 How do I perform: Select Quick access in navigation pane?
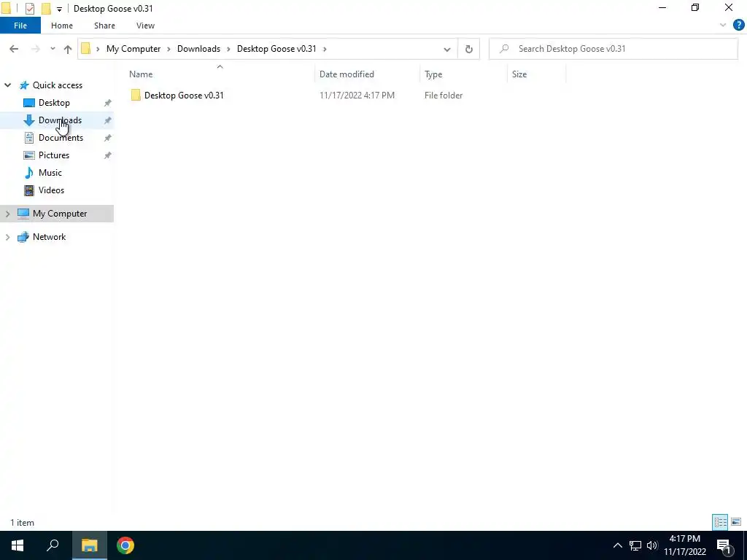pyautogui.click(x=58, y=85)
